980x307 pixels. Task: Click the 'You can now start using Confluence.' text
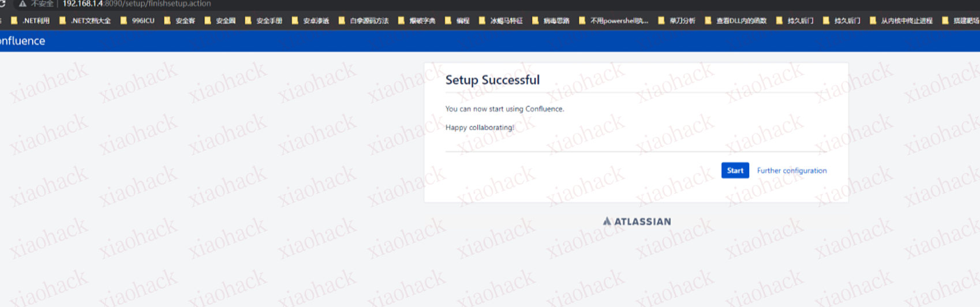504,108
